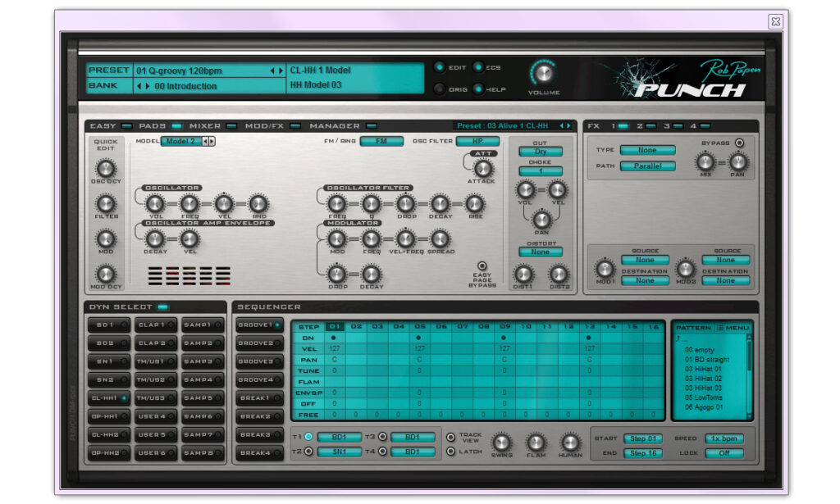This screenshot has width=840, height=504.
Task: Click the master Volume knob
Action: point(543,73)
